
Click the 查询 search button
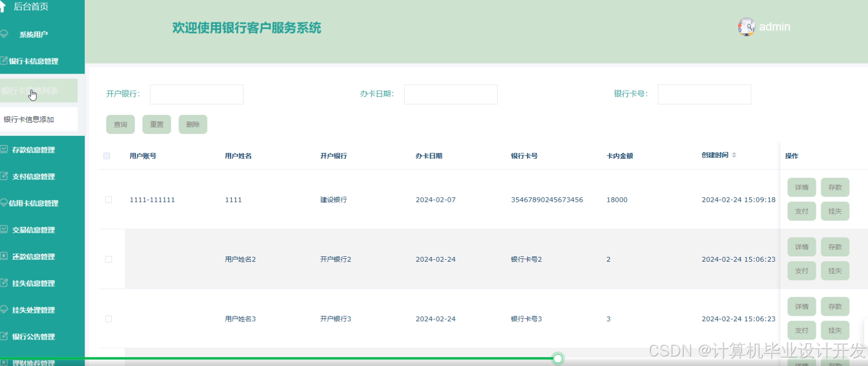tap(121, 124)
